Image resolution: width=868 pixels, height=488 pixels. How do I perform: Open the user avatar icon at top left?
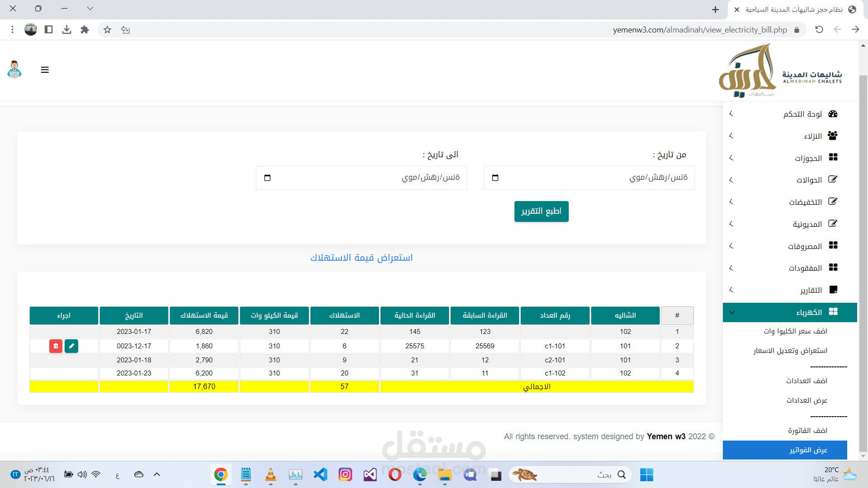pos(15,70)
